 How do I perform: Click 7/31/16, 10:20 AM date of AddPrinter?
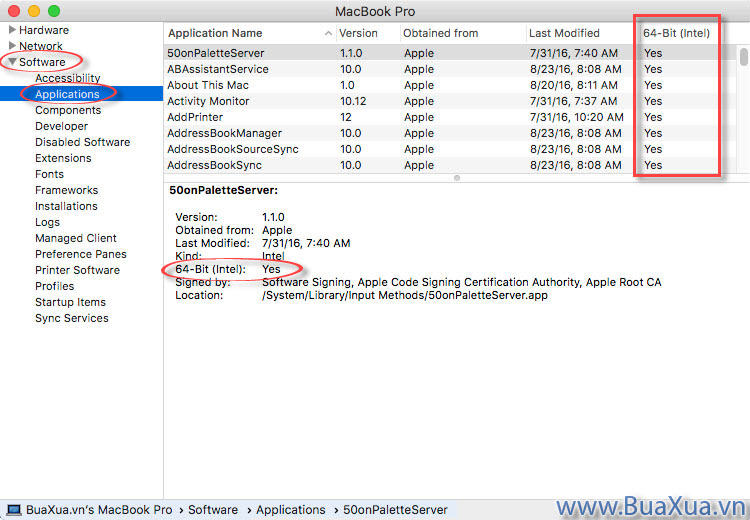click(x=576, y=117)
